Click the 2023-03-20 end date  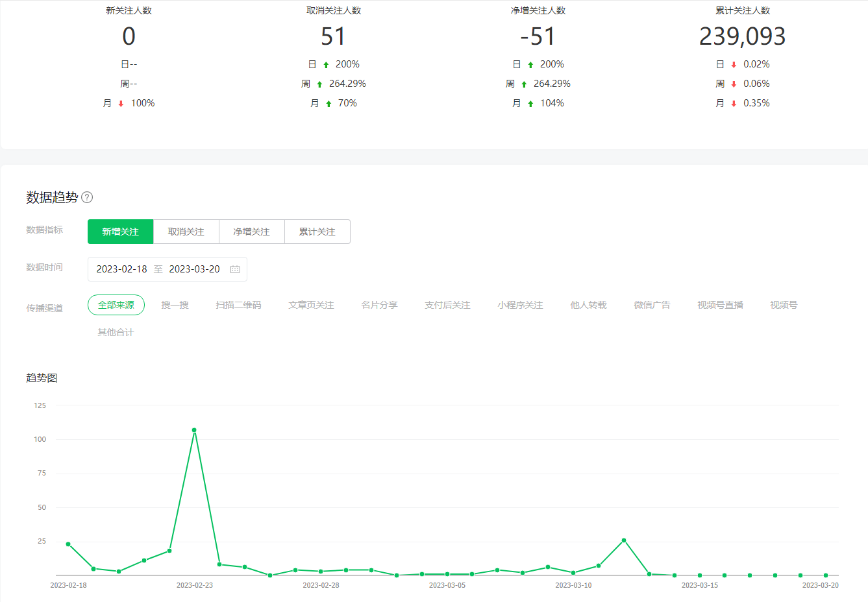(x=194, y=269)
